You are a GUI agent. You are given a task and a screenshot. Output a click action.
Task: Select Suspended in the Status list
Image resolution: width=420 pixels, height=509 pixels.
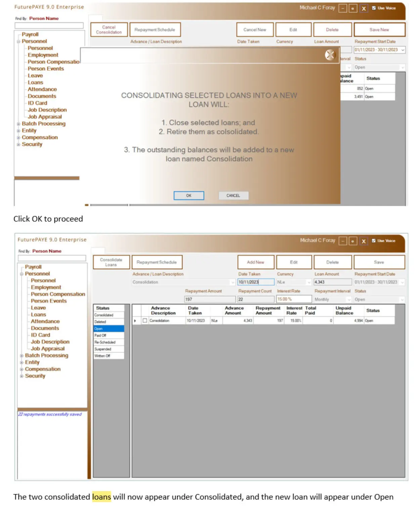(x=109, y=349)
